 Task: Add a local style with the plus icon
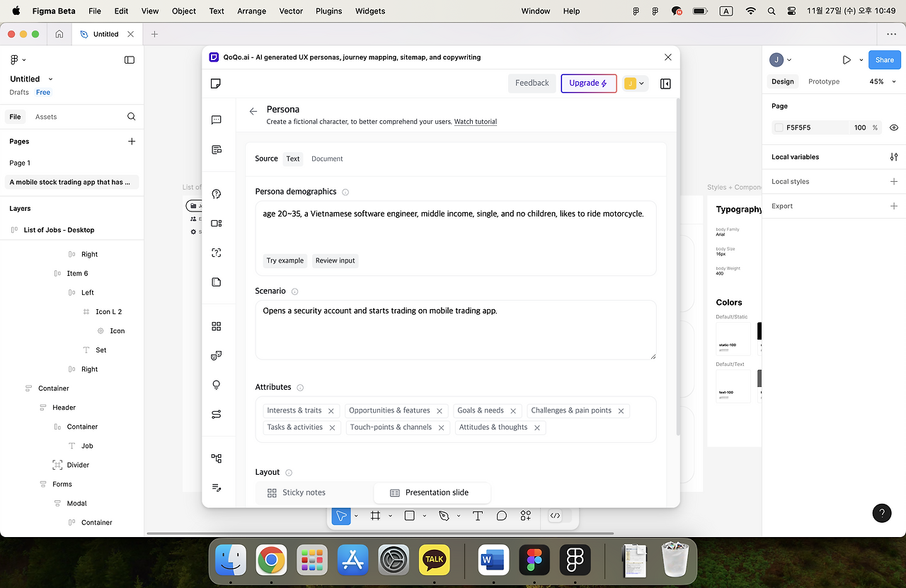(894, 182)
